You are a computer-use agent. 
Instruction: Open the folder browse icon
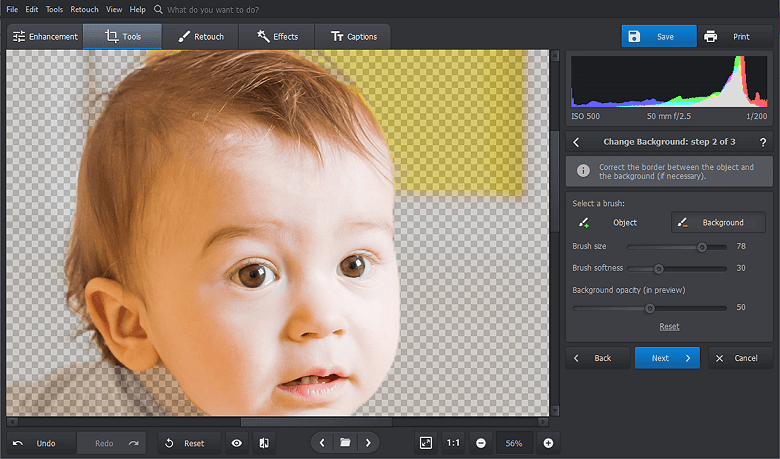(x=345, y=443)
